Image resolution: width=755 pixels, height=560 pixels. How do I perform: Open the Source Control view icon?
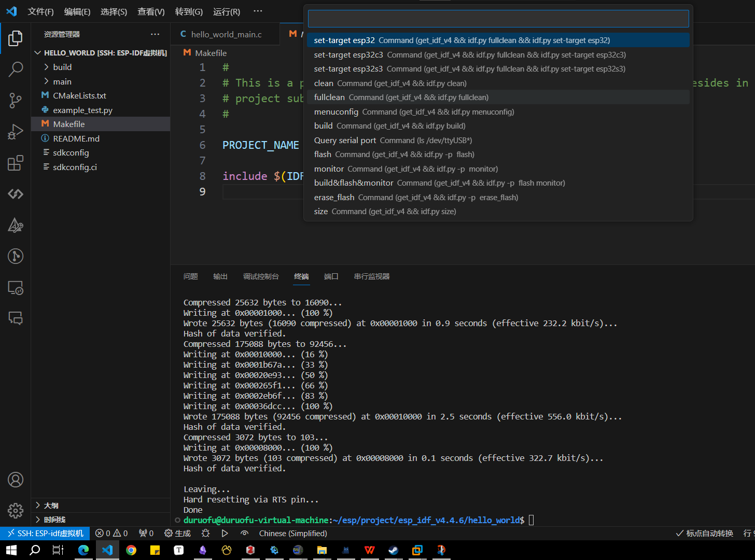[x=16, y=101]
